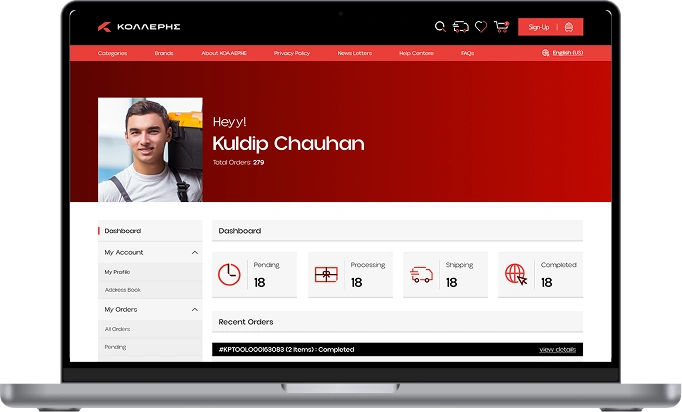682x412 pixels.
Task: Open the Help Centere menu item
Action: [416, 53]
